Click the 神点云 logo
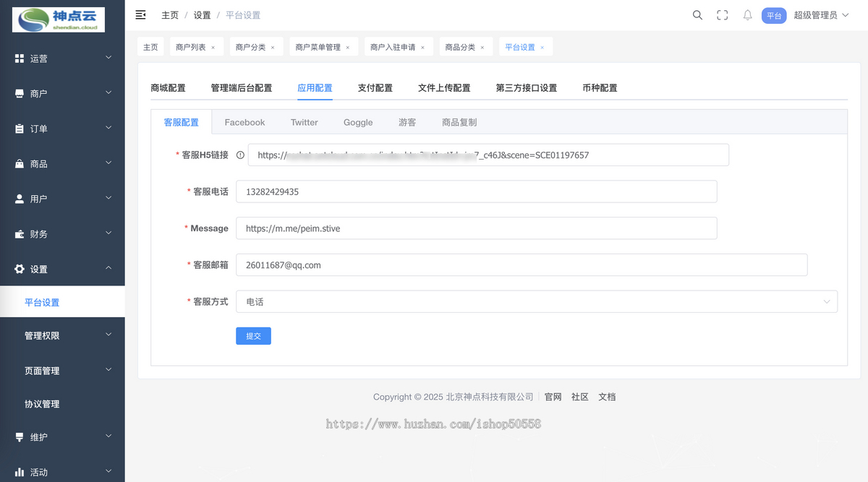 59,20
